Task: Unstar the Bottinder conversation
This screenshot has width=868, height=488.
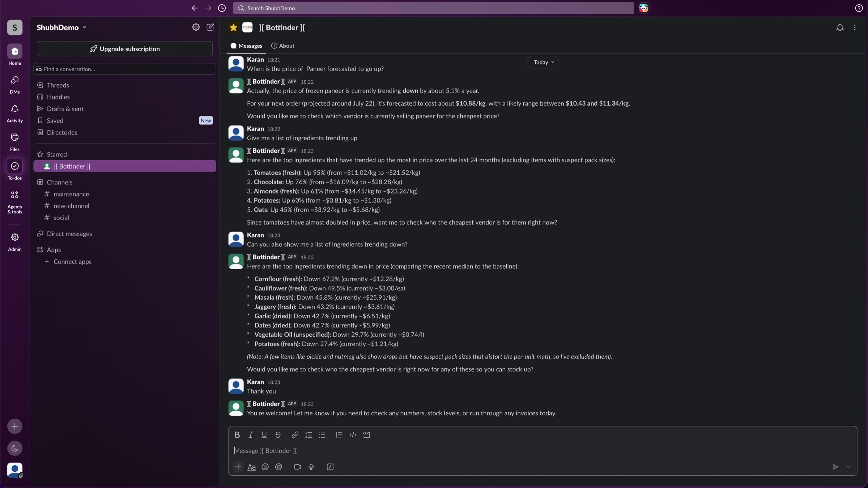Action: click(233, 27)
